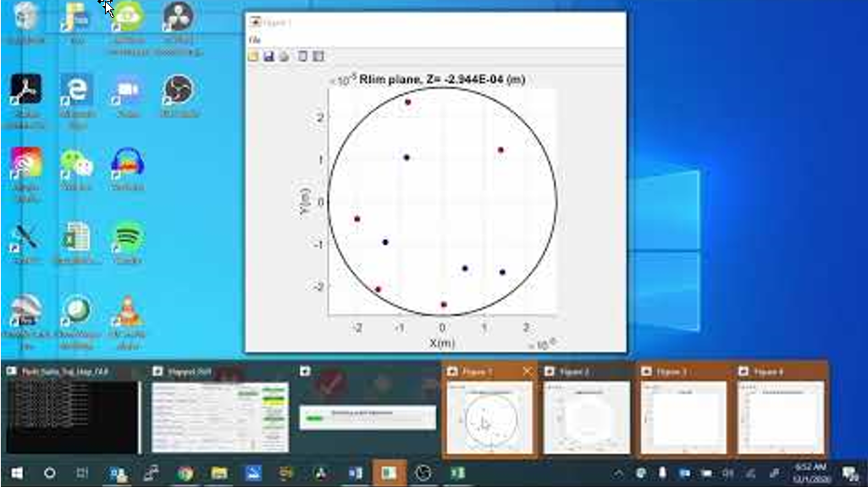This screenshot has width=868, height=487.
Task: Select the black command window preview thumbnail
Action: [x=72, y=417]
